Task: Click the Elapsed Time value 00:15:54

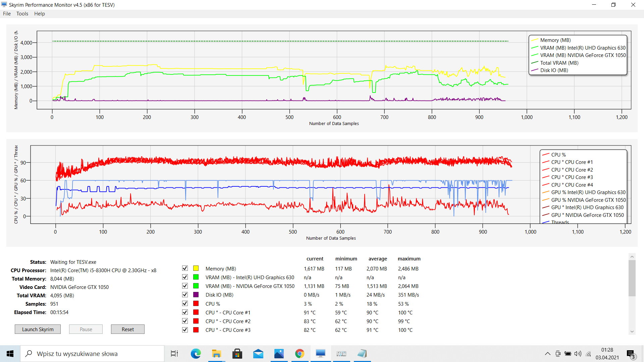Action: (59, 312)
